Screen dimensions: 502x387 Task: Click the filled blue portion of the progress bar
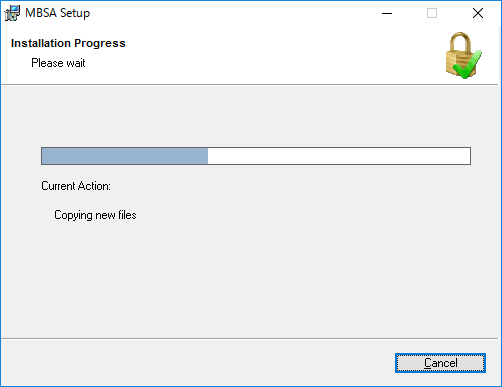pos(125,156)
